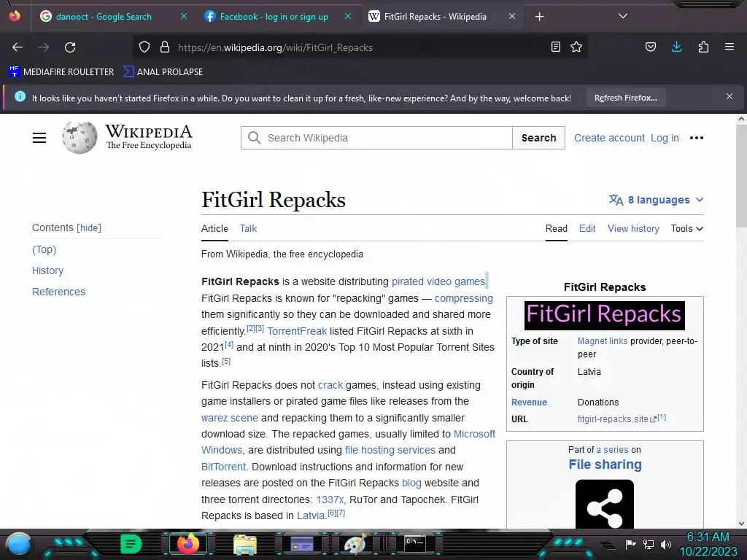The width and height of the screenshot is (747, 560).
Task: Click the action center flag tray icon
Action: (x=630, y=544)
